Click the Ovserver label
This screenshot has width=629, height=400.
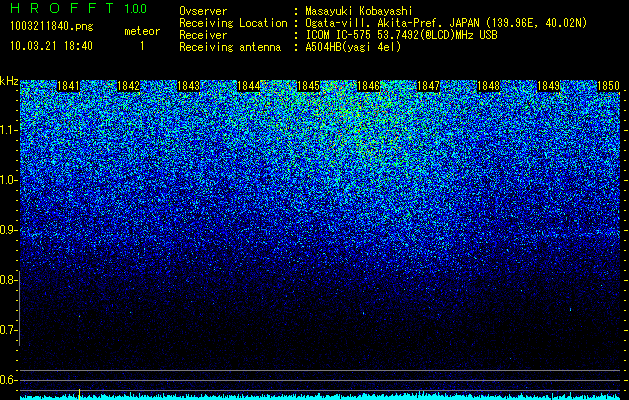tap(203, 11)
